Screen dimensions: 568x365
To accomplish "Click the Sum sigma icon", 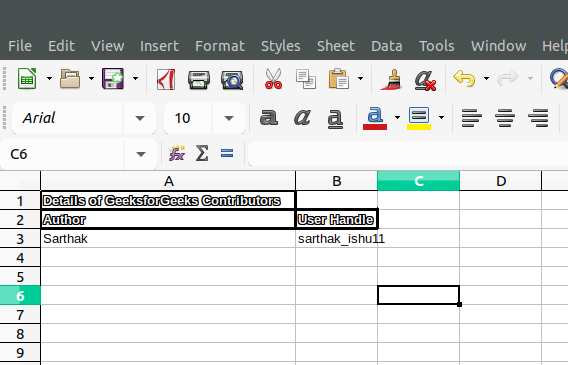I will pyautogui.click(x=202, y=153).
